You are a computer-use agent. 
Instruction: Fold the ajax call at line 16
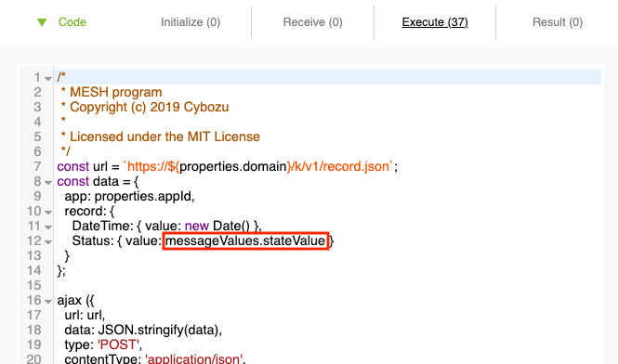48,302
